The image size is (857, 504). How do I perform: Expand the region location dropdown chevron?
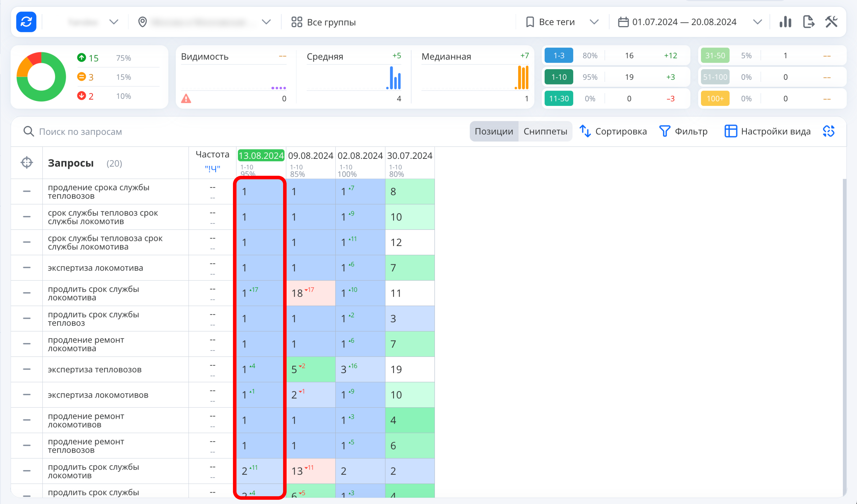tap(266, 22)
